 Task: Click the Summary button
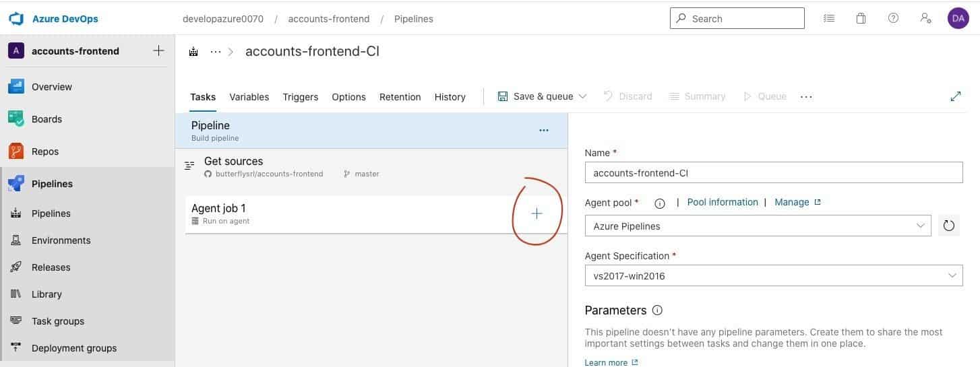click(697, 96)
